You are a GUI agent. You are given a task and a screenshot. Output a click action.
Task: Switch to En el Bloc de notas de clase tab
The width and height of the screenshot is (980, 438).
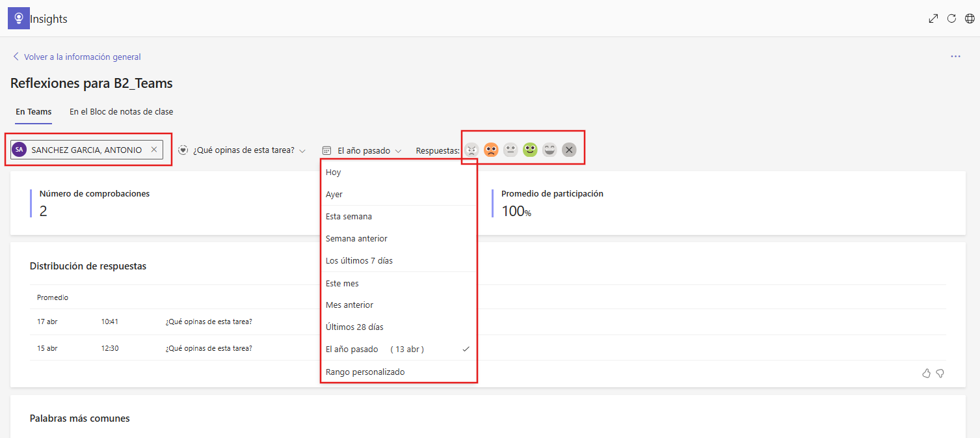122,111
